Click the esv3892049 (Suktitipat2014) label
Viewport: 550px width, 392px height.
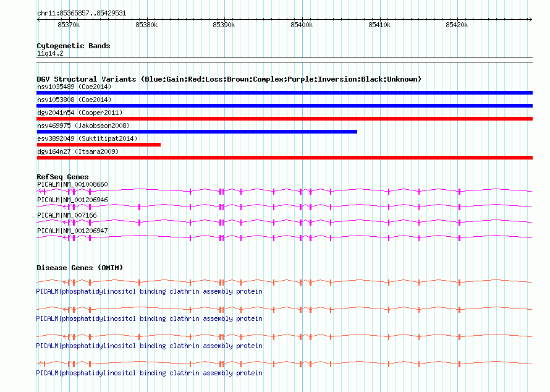(87, 138)
